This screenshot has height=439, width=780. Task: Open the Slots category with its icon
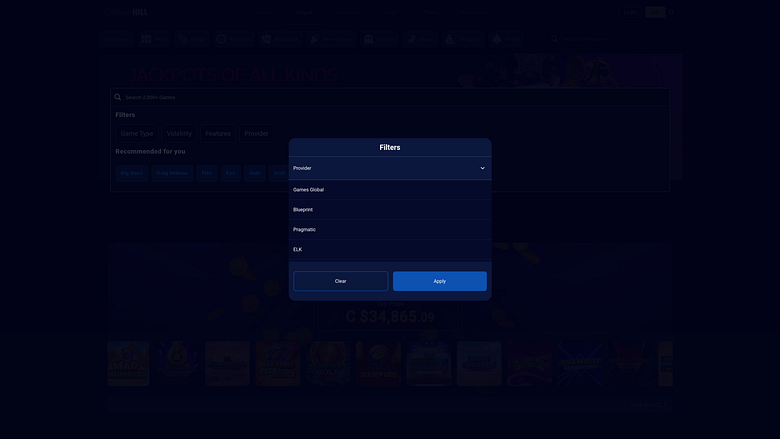click(155, 39)
